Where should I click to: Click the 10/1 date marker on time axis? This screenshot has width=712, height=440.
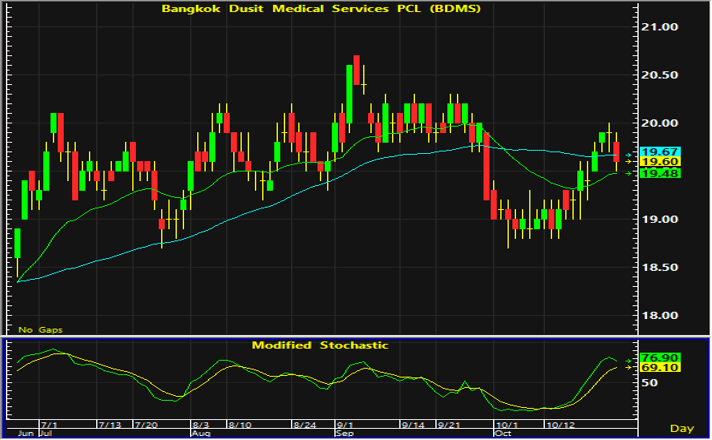click(506, 425)
